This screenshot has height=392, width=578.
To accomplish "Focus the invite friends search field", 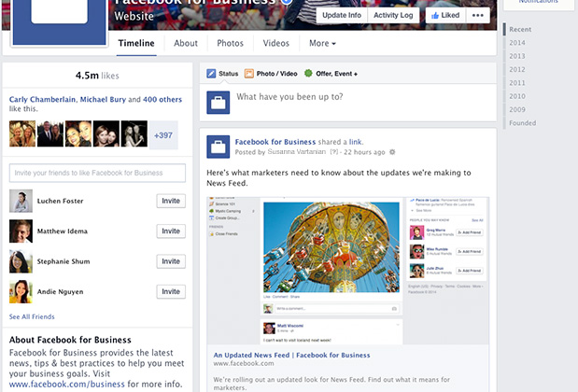I will coord(97,173).
